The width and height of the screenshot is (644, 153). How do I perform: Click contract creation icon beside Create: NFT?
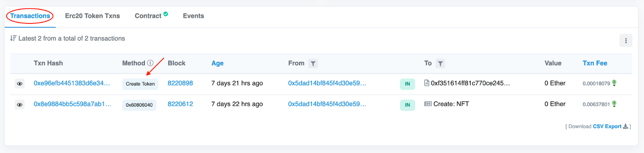(x=428, y=104)
